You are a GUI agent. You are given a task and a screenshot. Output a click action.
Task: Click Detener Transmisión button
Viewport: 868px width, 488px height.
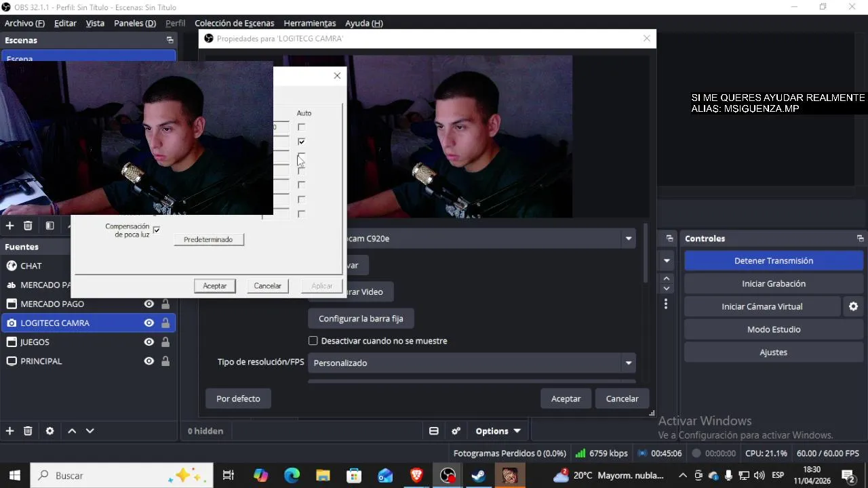point(774,261)
